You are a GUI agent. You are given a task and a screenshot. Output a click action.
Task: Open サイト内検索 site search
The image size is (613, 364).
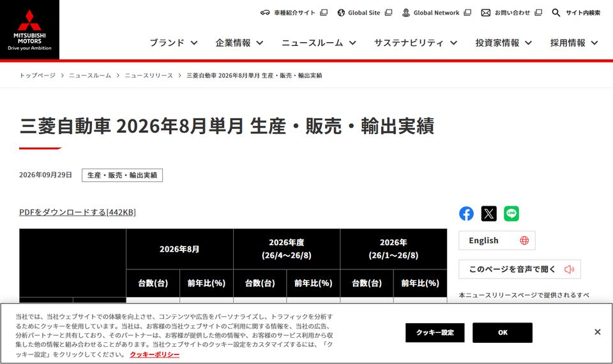point(583,13)
